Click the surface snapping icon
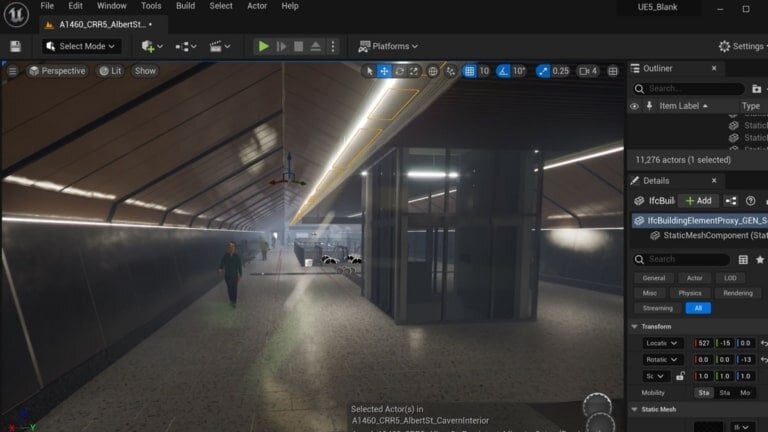This screenshot has width=768, height=432. [451, 72]
